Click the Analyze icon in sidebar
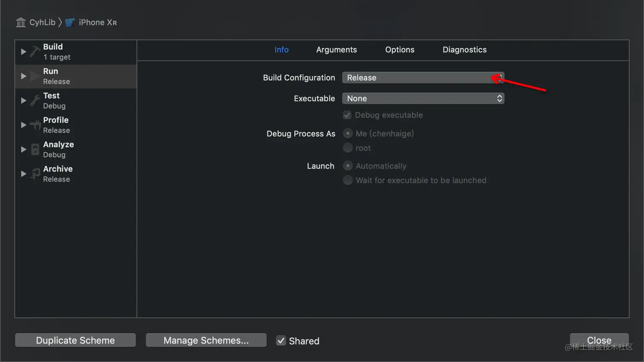 35,149
